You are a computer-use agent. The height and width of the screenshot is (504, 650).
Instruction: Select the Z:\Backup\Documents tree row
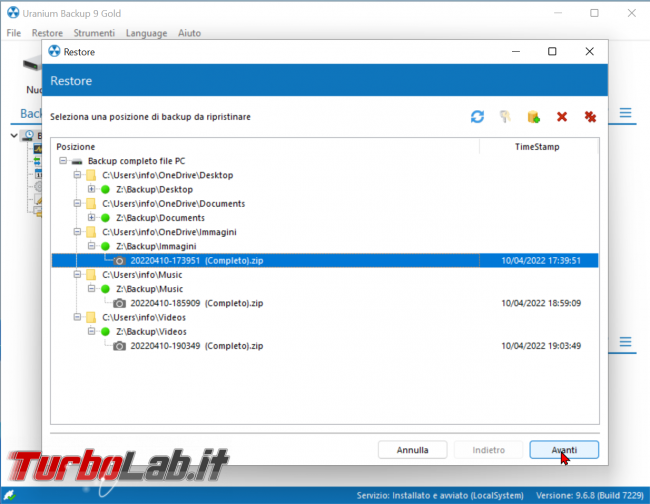[160, 218]
